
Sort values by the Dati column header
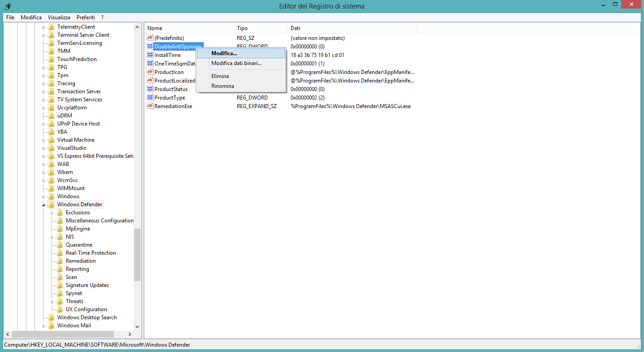(352, 28)
